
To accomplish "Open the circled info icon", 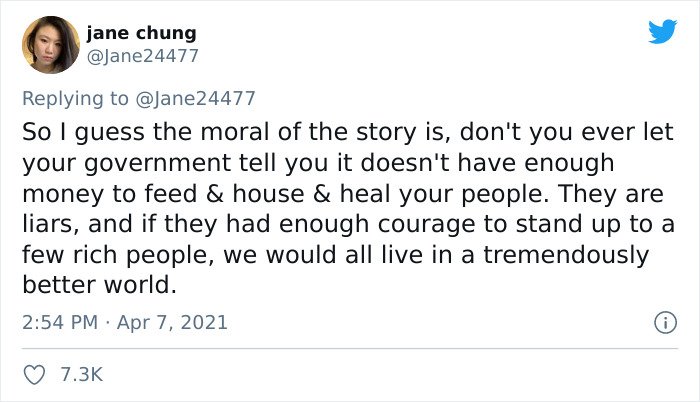I will [666, 322].
